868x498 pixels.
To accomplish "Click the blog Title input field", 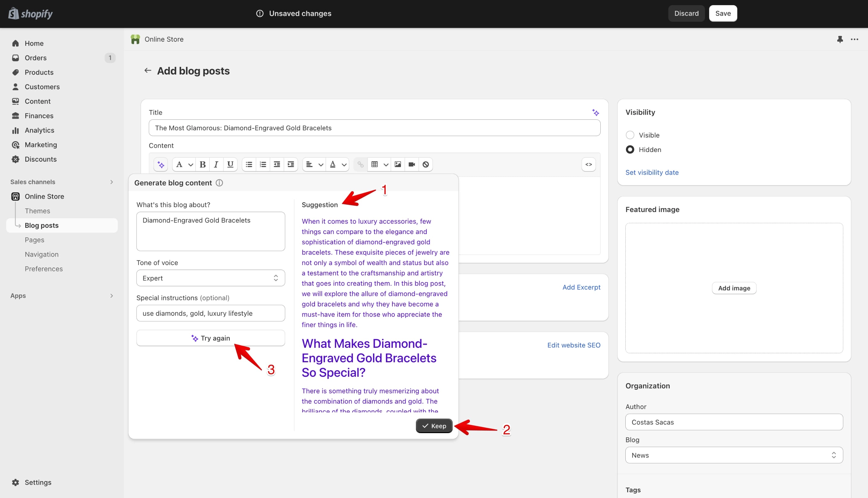I will [x=375, y=128].
